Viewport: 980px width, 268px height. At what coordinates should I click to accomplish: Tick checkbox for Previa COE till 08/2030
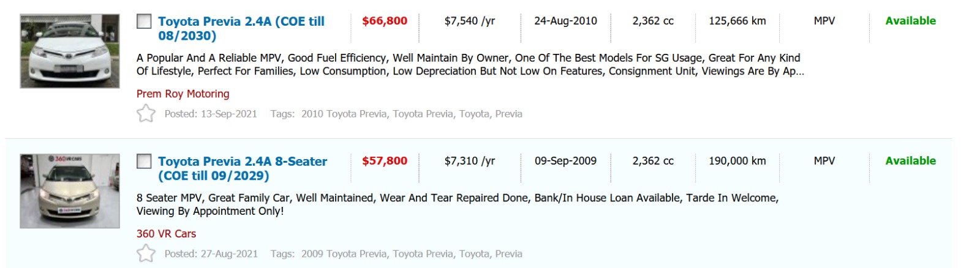tap(144, 22)
